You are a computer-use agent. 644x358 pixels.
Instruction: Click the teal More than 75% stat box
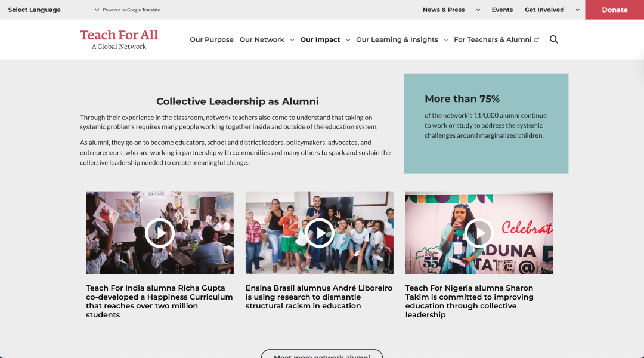click(x=487, y=124)
